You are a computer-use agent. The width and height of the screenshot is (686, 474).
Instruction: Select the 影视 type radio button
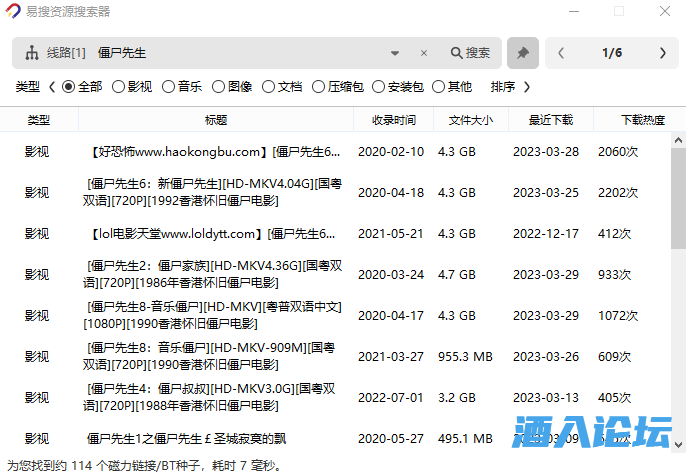119,87
